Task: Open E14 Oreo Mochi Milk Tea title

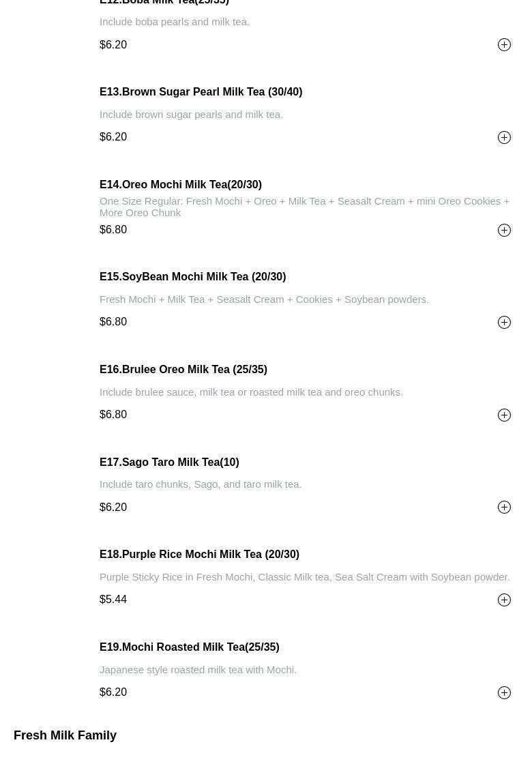Action: pos(181,185)
